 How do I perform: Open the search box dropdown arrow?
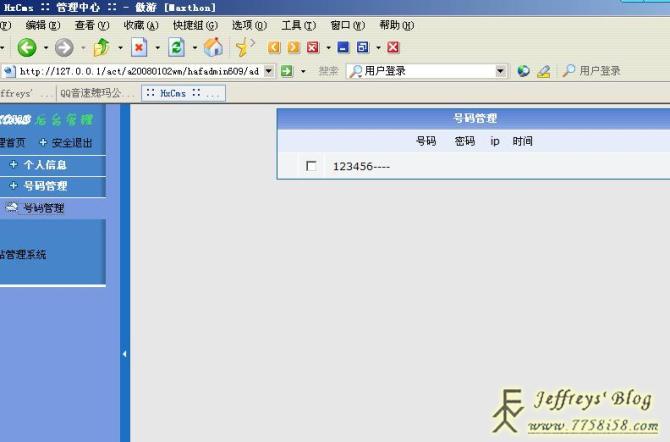[501, 71]
